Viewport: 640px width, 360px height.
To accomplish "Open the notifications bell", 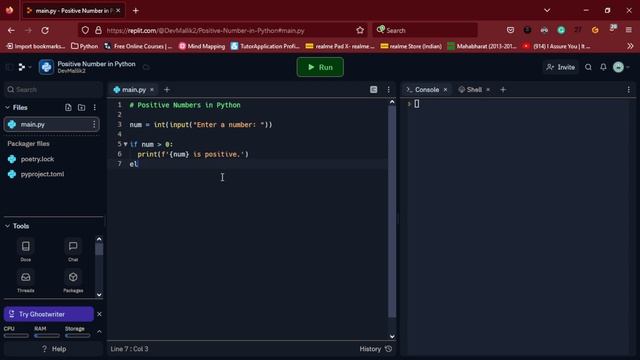I will pyautogui.click(x=603, y=67).
